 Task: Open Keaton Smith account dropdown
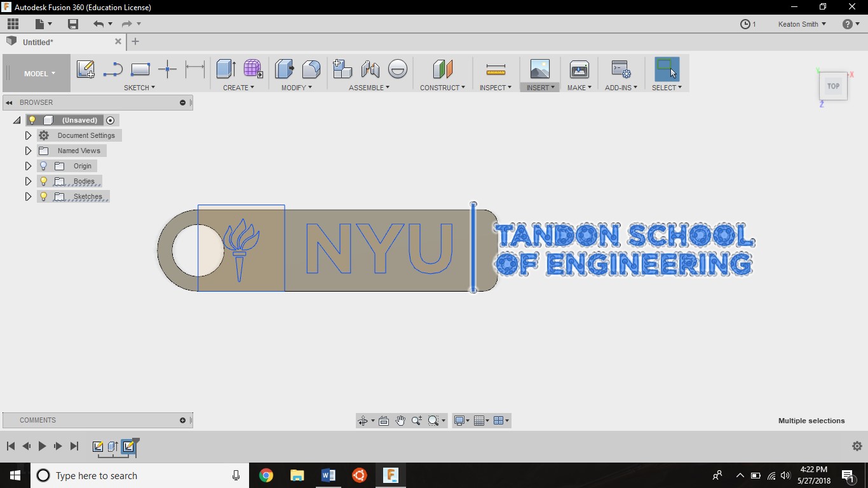click(x=802, y=24)
